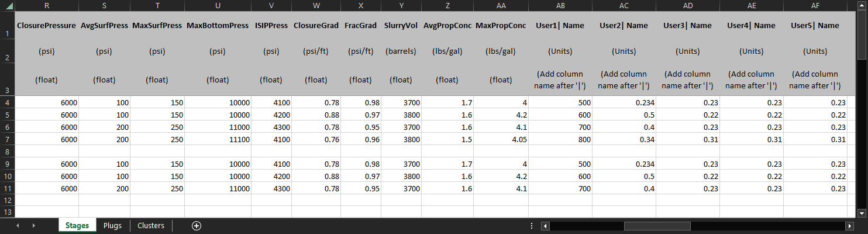Select AvgSurfPress value 200 in row 11

(x=104, y=188)
